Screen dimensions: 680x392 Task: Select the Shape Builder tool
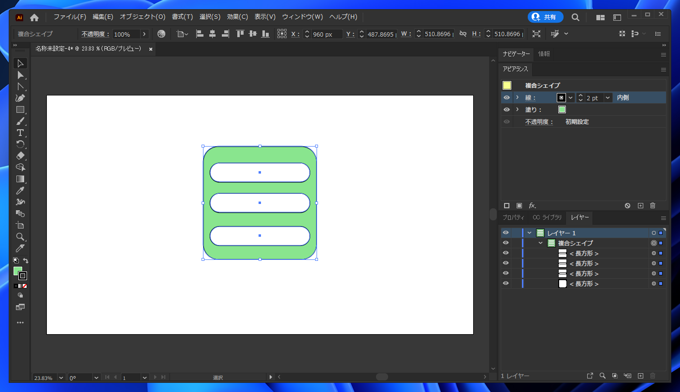(20, 167)
